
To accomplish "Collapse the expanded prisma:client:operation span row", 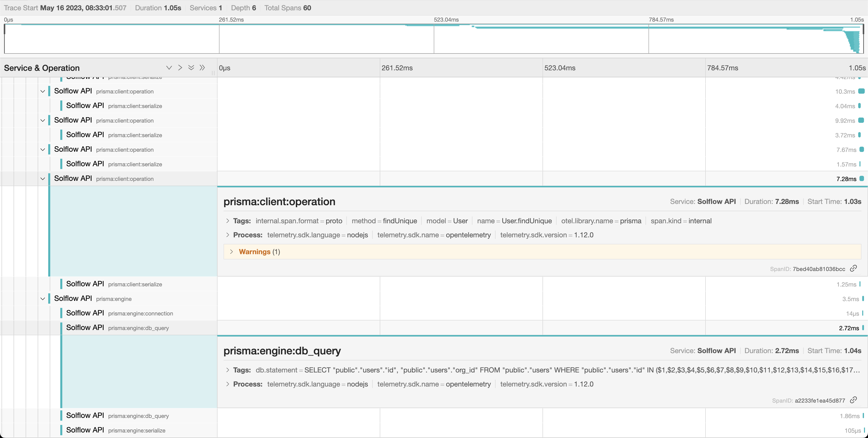I will click(x=42, y=179).
